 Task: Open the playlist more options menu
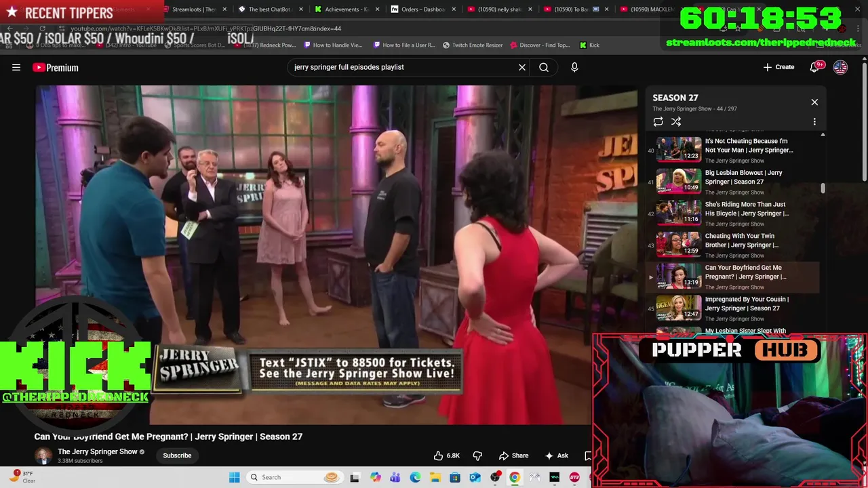pos(814,121)
